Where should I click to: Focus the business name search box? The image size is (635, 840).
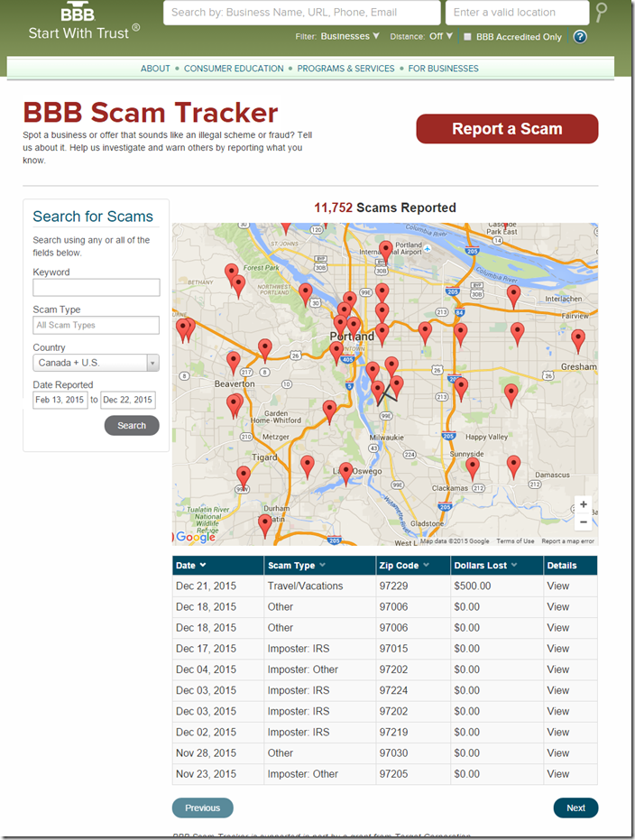(x=302, y=13)
